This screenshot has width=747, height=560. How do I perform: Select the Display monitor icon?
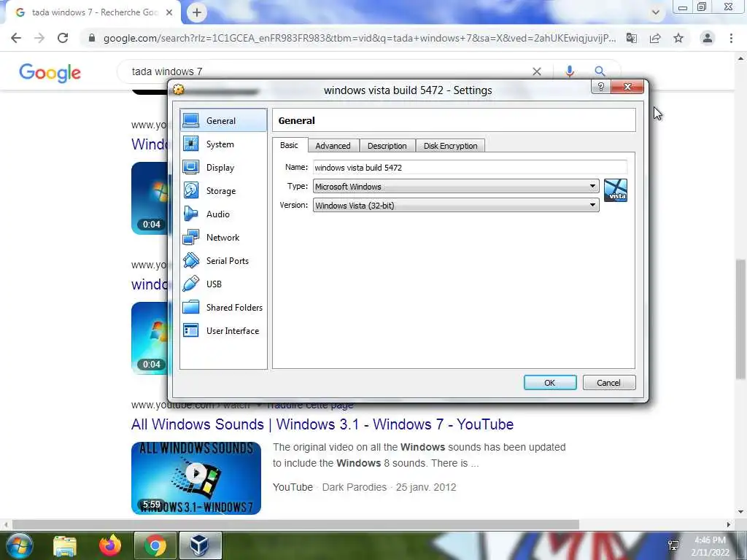[190, 167]
